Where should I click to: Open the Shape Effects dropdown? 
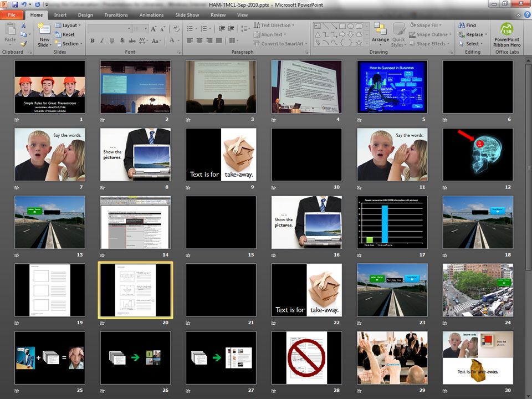click(x=429, y=44)
